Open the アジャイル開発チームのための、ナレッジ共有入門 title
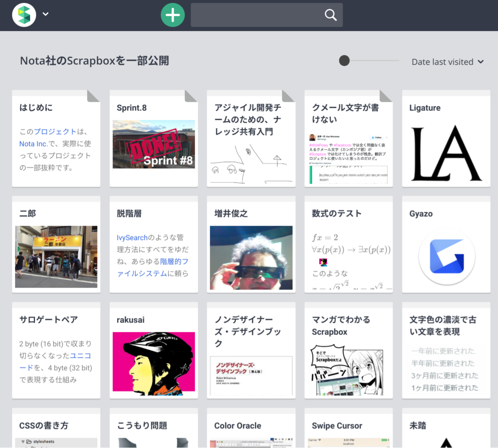The image size is (498, 448). click(x=248, y=119)
